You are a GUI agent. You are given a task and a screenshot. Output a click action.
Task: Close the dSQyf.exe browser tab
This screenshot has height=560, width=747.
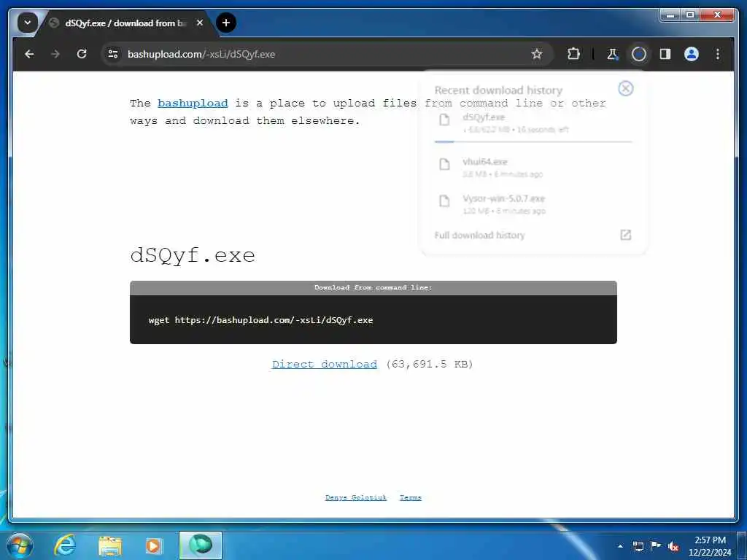[200, 23]
